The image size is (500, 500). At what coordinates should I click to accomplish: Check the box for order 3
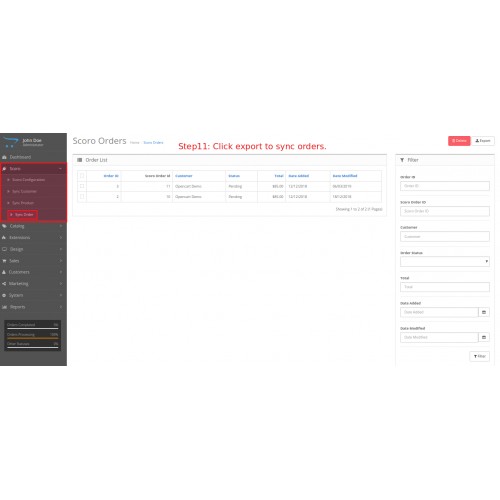(82, 186)
